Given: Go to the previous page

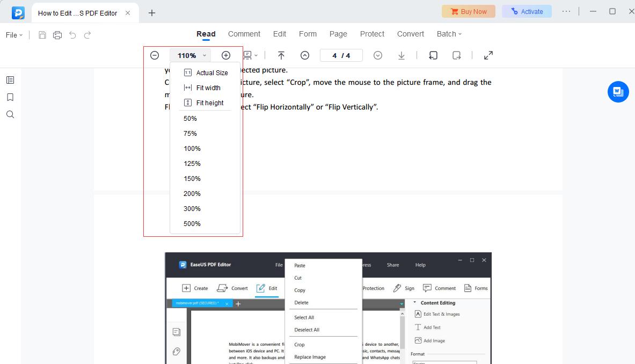Looking at the screenshot, I should 305,55.
